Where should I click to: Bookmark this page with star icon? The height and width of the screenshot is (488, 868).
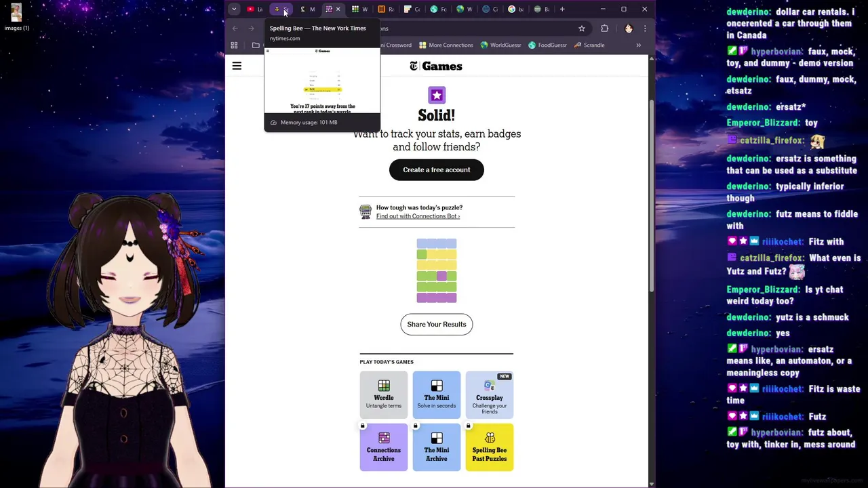(582, 28)
